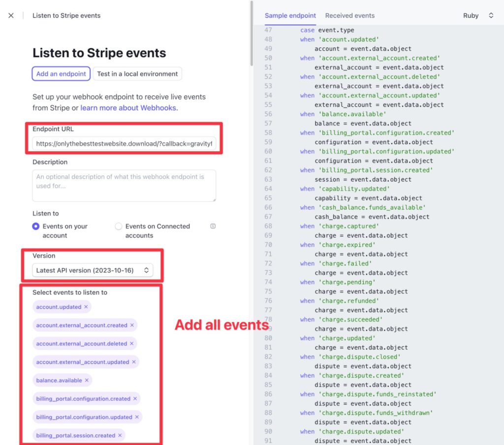Remove the account.external_account.created event tag
504x445 pixels.
[x=132, y=325]
